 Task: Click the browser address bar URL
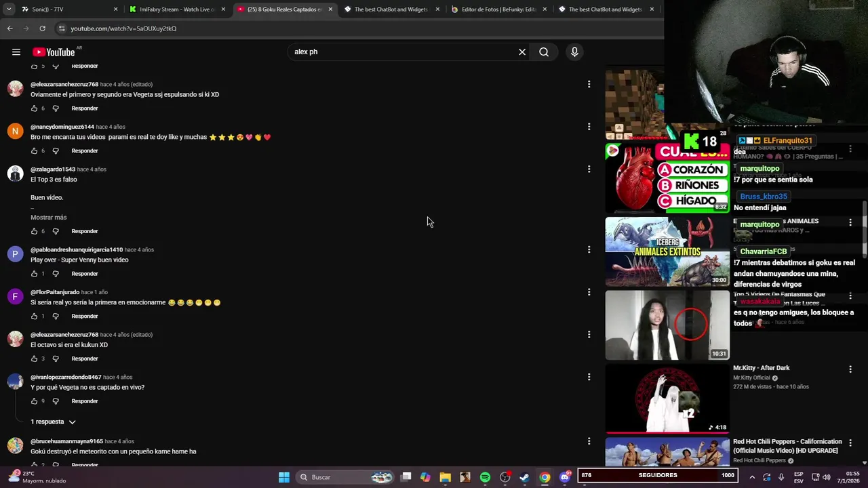point(123,28)
